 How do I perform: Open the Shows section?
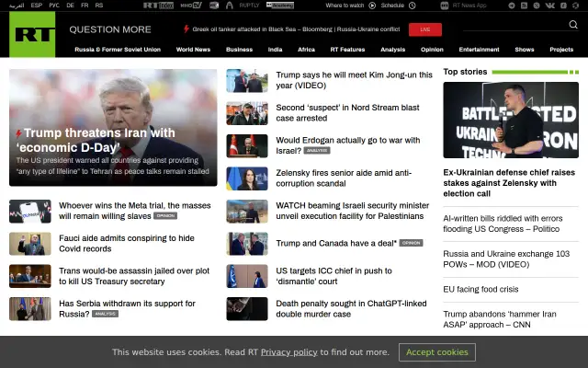pyautogui.click(x=525, y=49)
